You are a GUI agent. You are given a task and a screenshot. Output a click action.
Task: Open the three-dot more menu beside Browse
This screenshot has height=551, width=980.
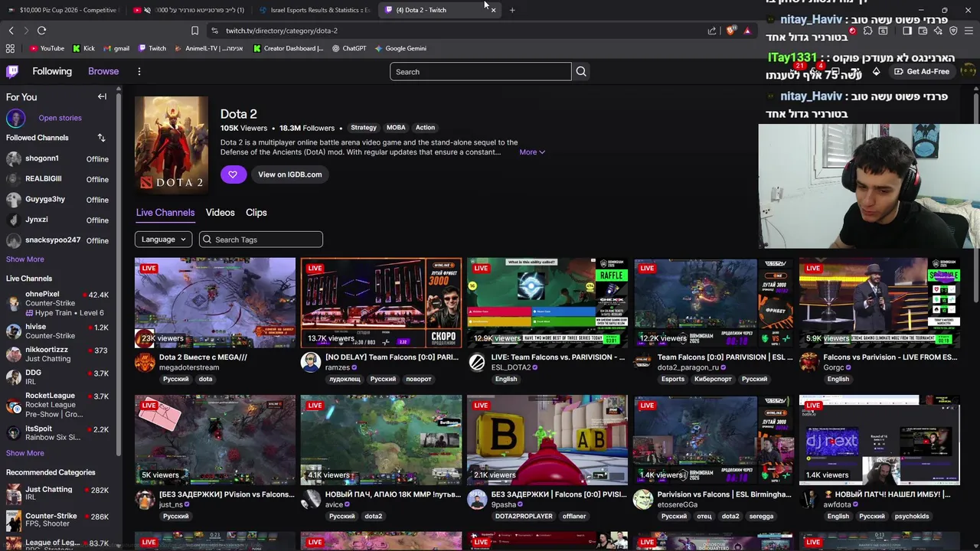point(139,71)
